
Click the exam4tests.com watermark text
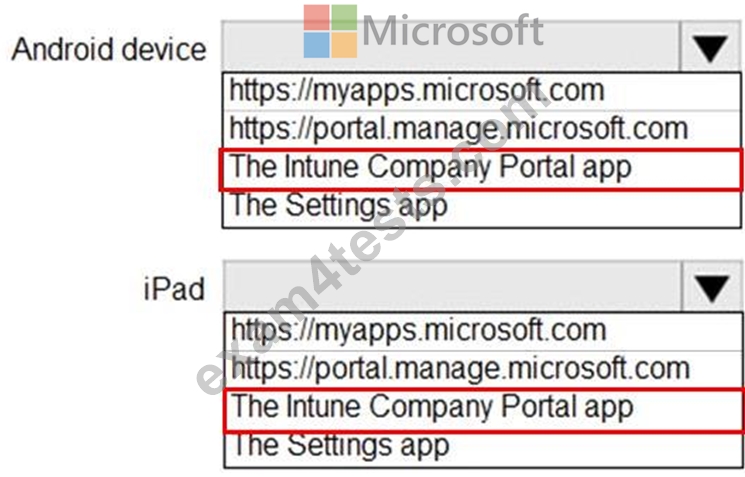[372, 242]
